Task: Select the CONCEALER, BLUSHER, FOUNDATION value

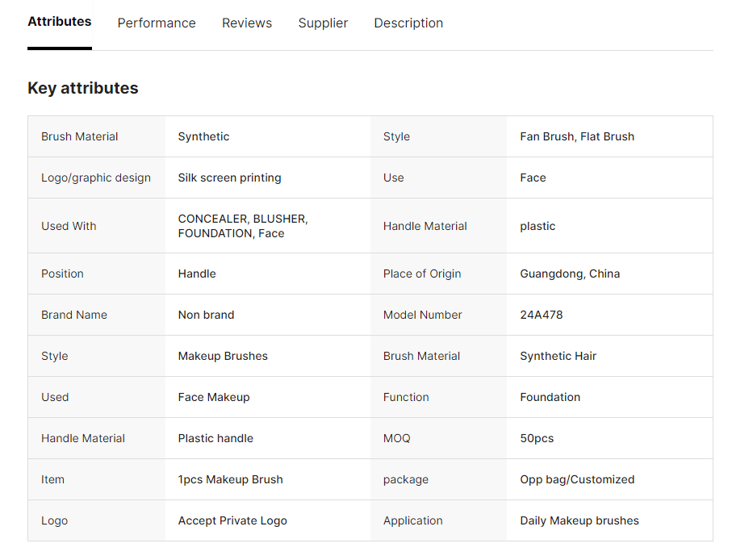Action: [x=242, y=226]
